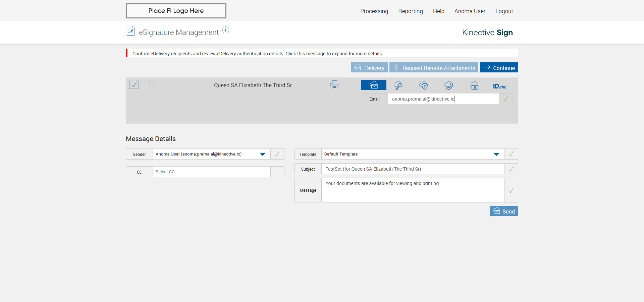
Task: Open the eSignature Management info icon
Action: (226, 30)
